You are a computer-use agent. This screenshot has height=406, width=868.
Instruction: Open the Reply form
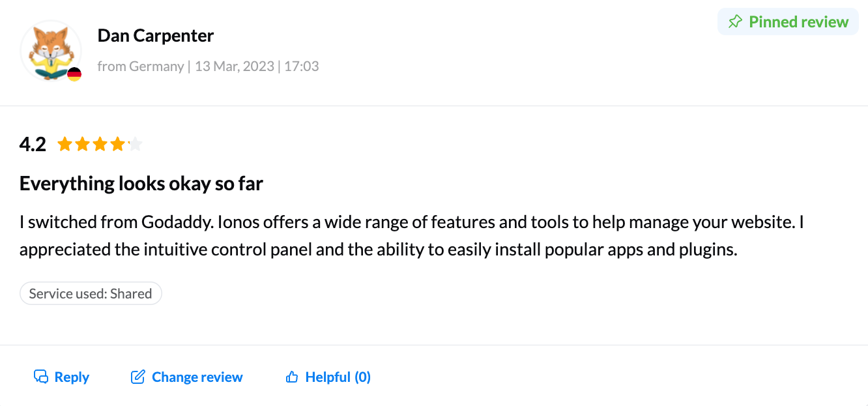(61, 377)
